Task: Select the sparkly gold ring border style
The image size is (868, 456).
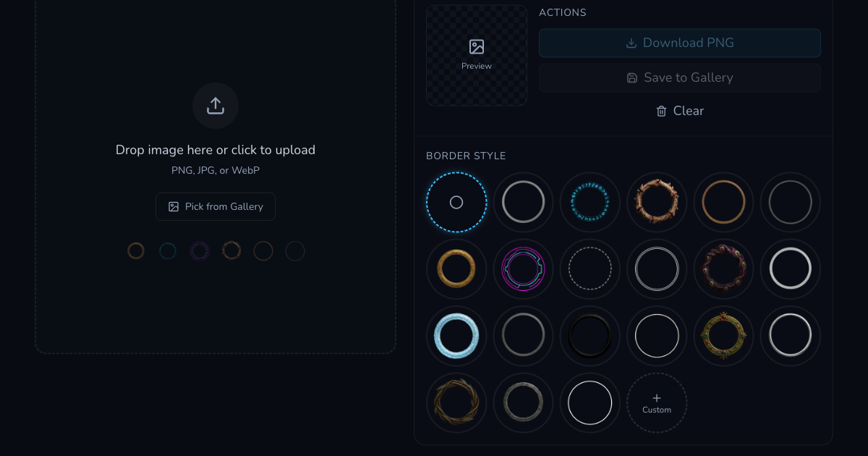Action: [x=456, y=269]
